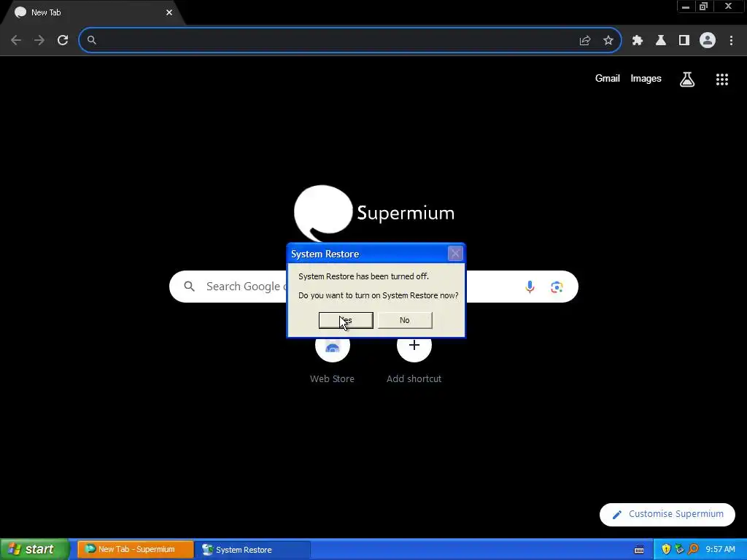Screen dimensions: 747x560
Task: Click the search icon in address bar
Action: [92, 41]
